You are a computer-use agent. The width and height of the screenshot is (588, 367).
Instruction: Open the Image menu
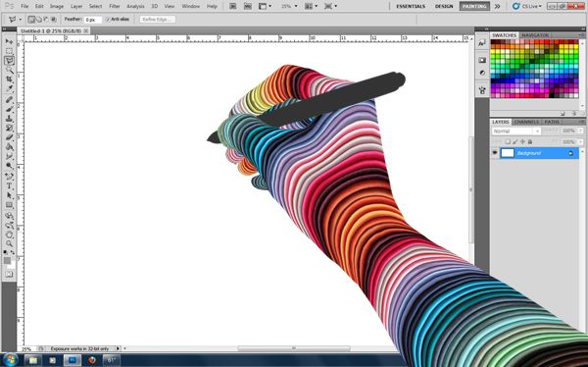tap(57, 6)
